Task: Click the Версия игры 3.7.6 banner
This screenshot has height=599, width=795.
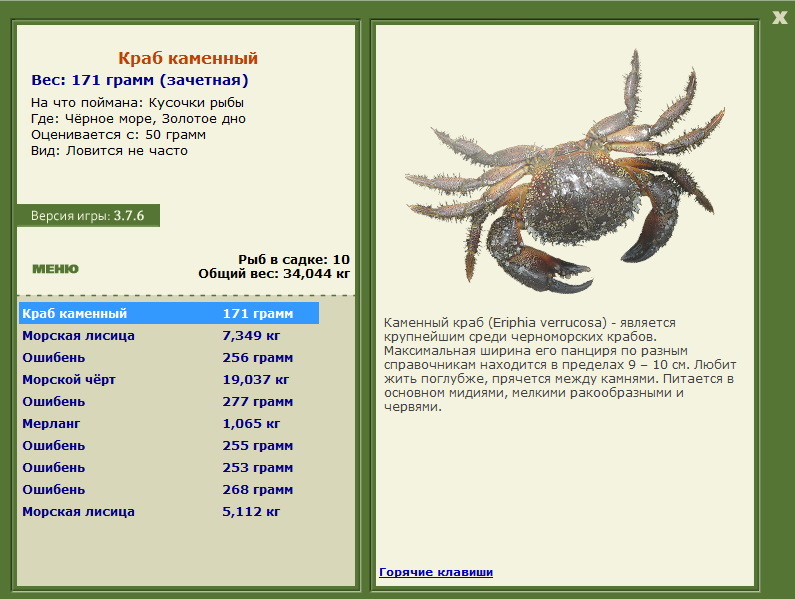Action: pos(88,216)
